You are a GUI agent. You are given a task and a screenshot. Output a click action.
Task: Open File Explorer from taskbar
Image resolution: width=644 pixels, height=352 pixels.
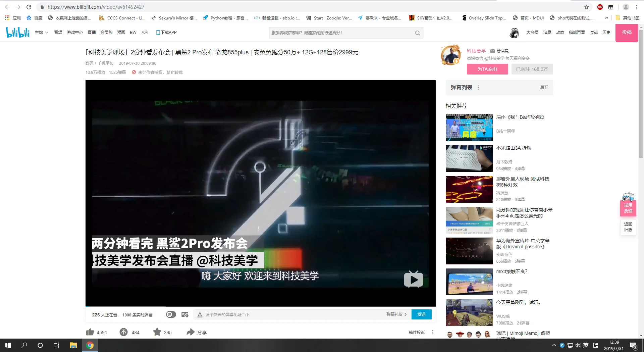[x=73, y=345]
